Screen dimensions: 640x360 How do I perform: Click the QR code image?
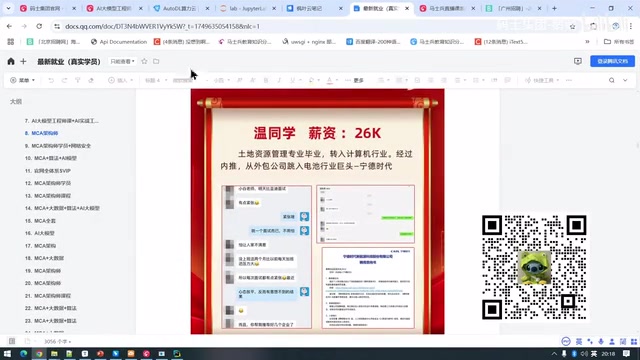click(x=534, y=267)
